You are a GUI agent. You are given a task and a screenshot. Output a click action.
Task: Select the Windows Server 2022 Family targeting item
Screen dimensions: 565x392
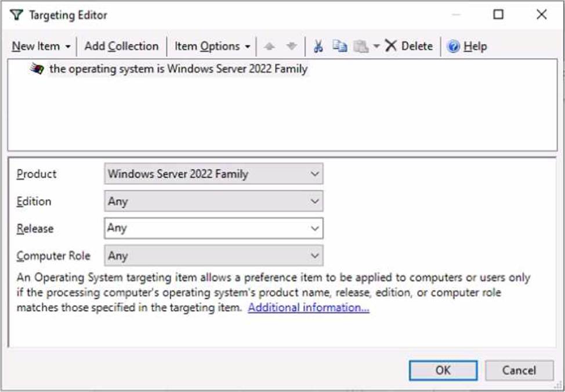coord(178,69)
